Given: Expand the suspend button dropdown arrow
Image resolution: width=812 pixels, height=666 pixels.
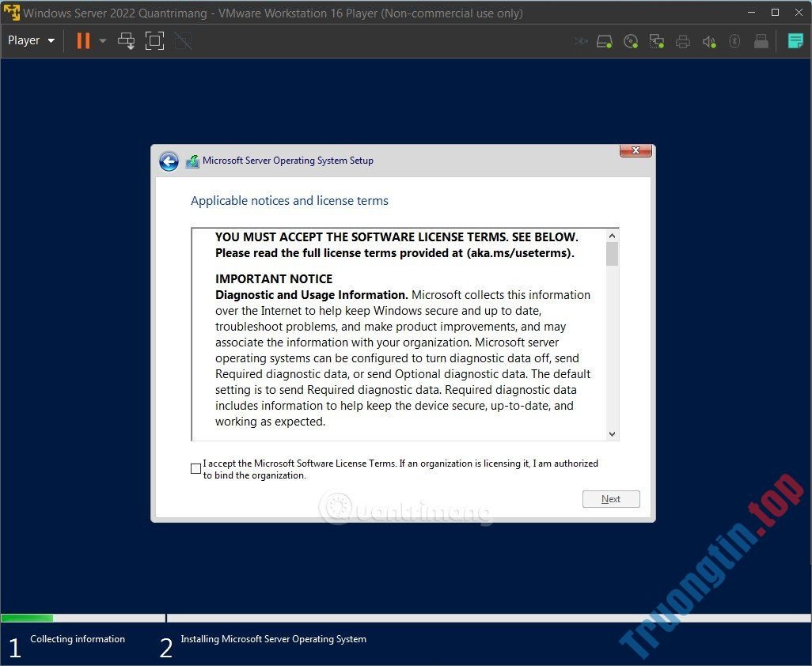Looking at the screenshot, I should click(101, 40).
